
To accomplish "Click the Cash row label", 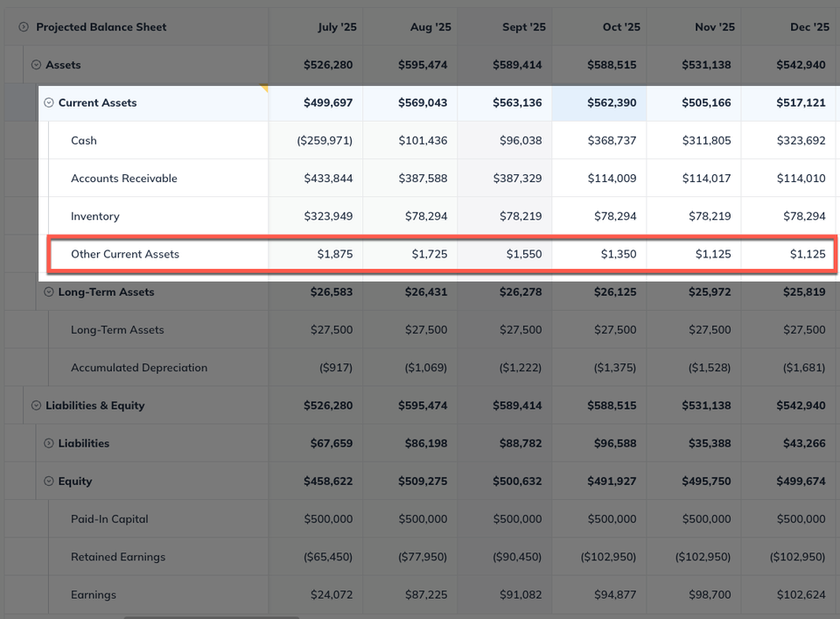I will [x=84, y=140].
